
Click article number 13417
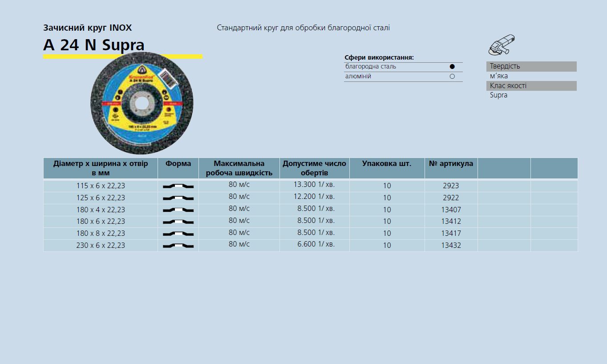(x=451, y=234)
